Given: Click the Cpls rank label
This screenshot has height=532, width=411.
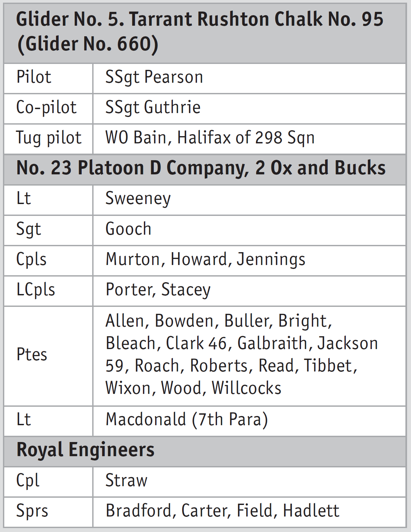Looking at the screenshot, I should coord(31,260).
